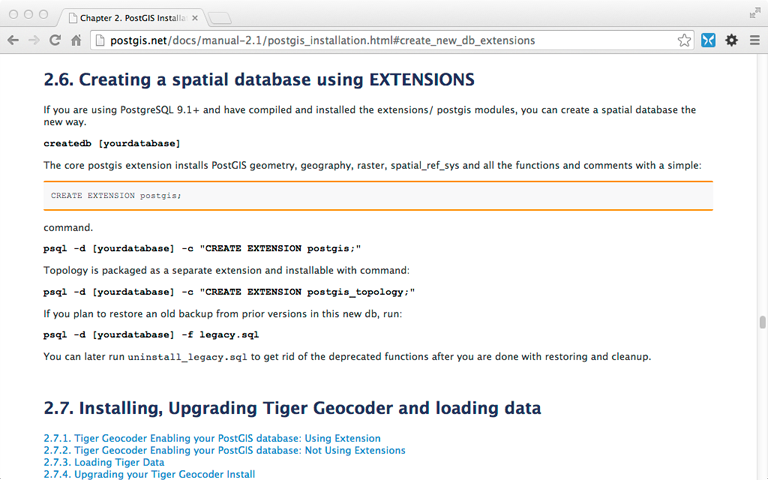768x480 pixels.
Task: Open link 2.7.1 Tiger Geocoder Using Extension
Action: point(212,438)
